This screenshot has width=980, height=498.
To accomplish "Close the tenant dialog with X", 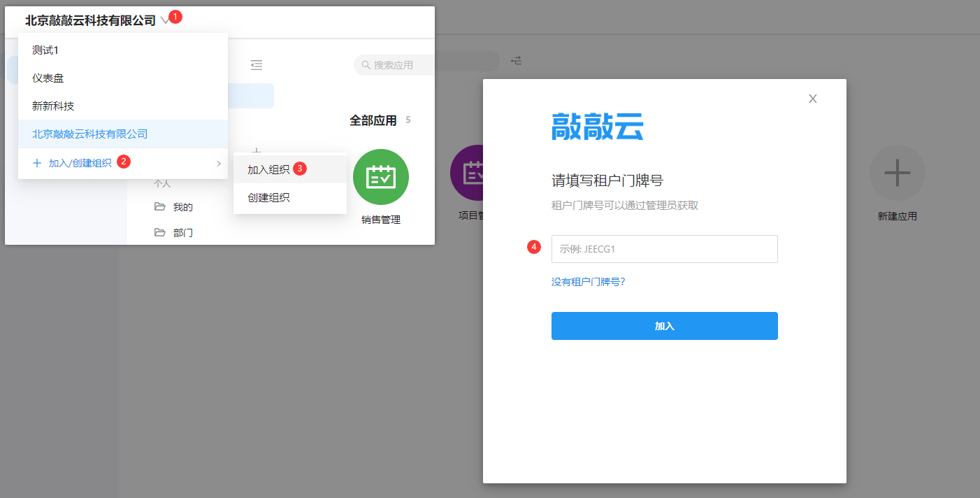I will (x=812, y=99).
